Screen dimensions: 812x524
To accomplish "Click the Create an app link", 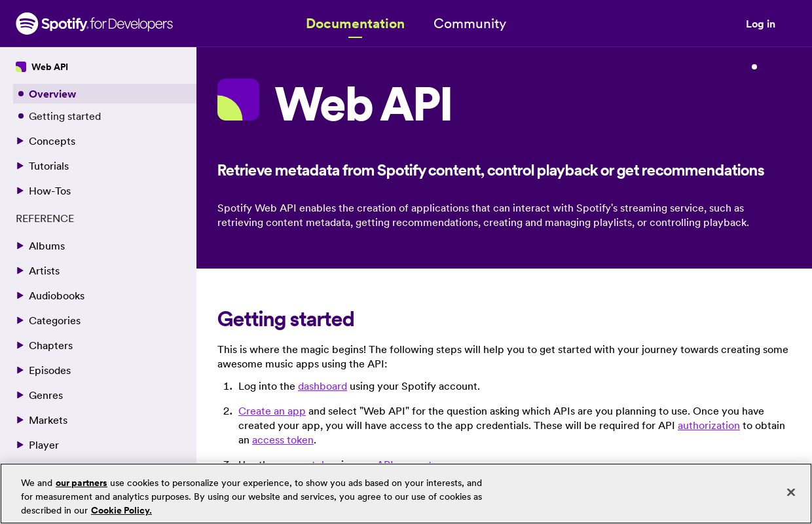I will [272, 411].
